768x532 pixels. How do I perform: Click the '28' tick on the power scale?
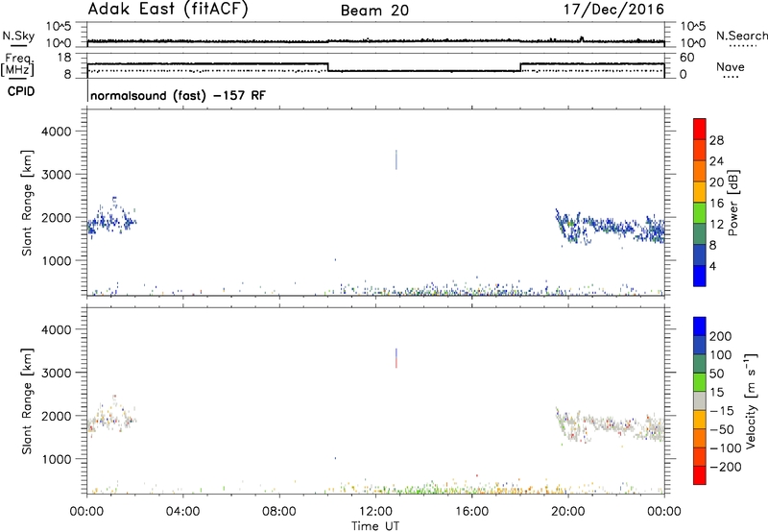click(716, 140)
